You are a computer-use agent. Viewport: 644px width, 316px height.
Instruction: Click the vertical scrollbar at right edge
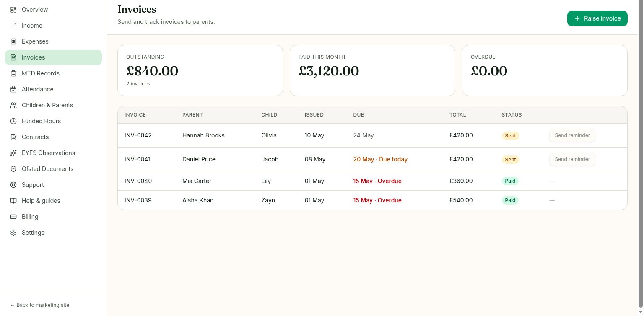[640, 153]
